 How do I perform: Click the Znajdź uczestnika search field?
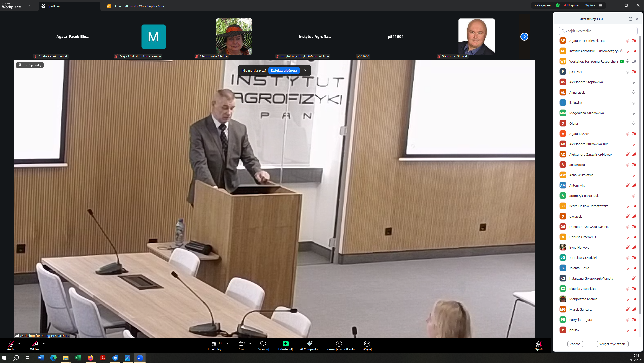[598, 31]
